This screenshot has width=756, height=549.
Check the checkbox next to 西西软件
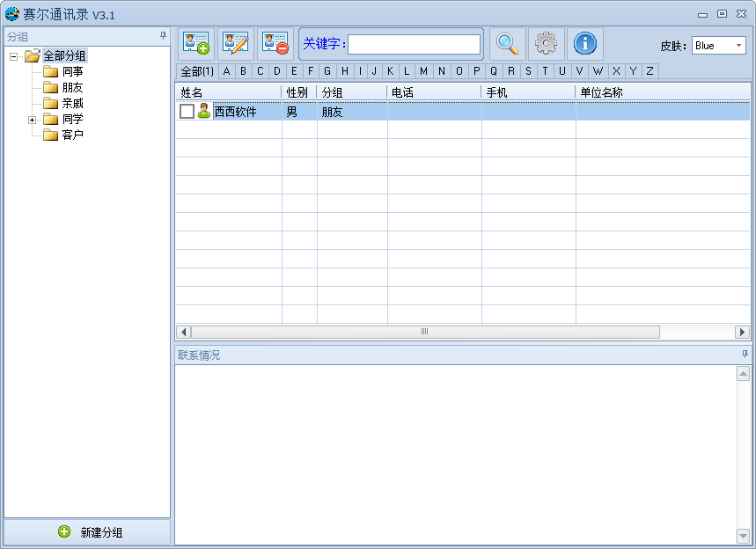point(188,112)
